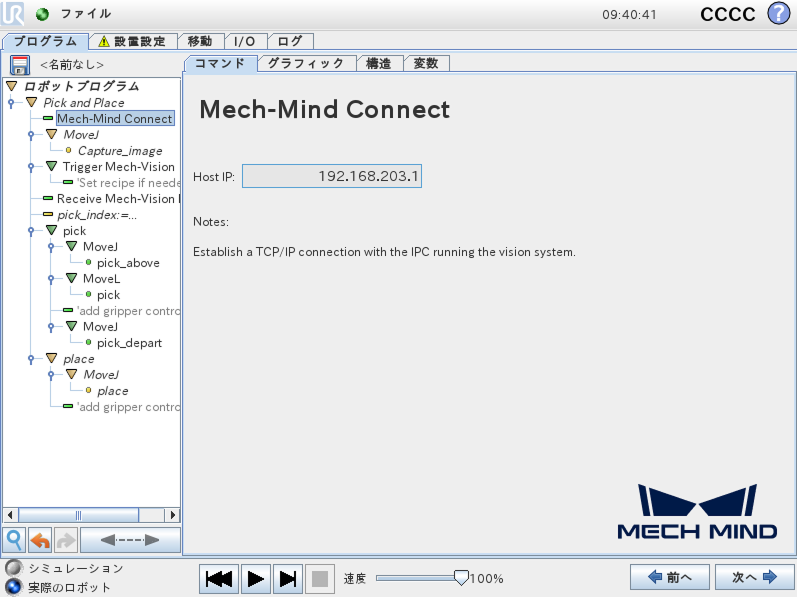Select the last 'add gripper control comment
The image size is (797, 597).
click(128, 406)
